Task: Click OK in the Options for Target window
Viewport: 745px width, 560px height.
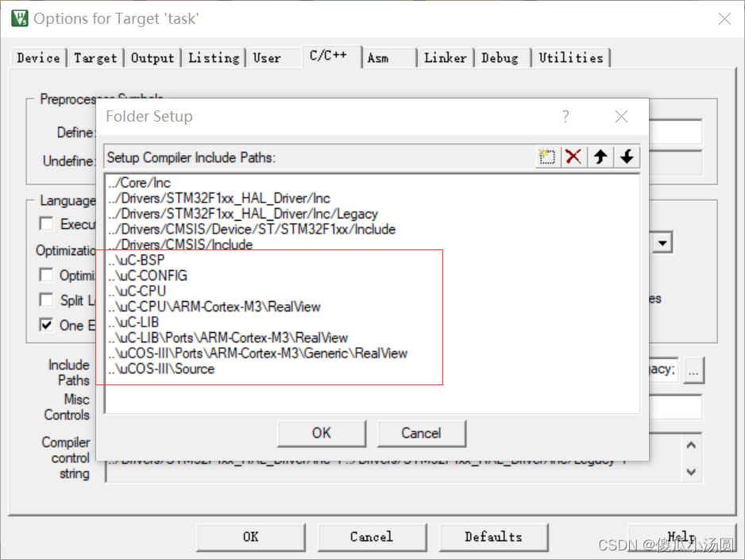Action: tap(251, 537)
